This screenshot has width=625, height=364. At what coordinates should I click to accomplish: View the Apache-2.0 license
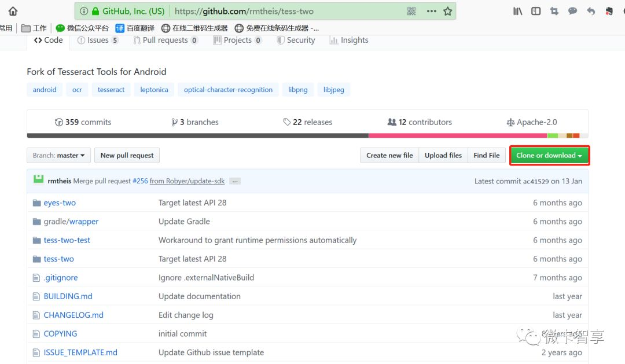(532, 122)
